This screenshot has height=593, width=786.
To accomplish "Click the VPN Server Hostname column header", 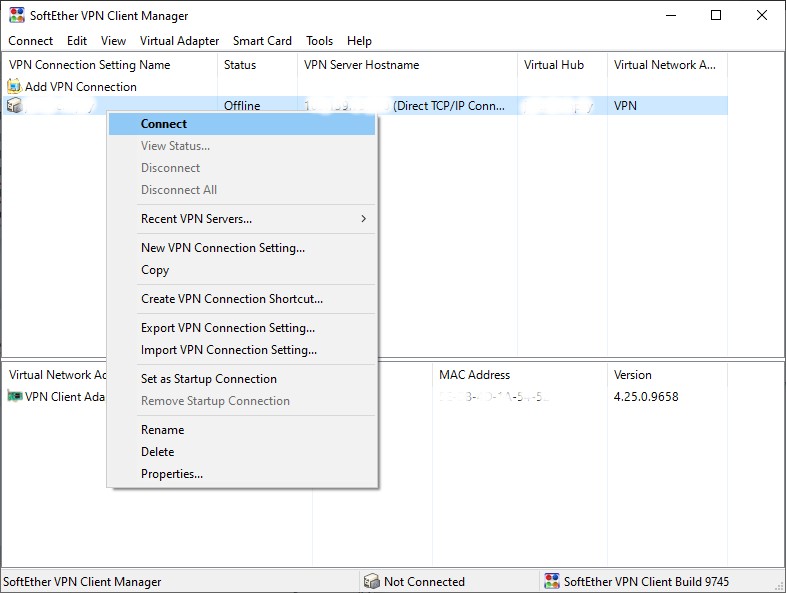I will click(x=408, y=65).
